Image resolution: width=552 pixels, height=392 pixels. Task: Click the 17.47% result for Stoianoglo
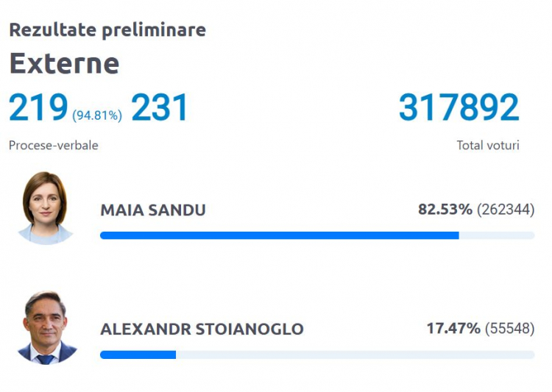(x=453, y=328)
